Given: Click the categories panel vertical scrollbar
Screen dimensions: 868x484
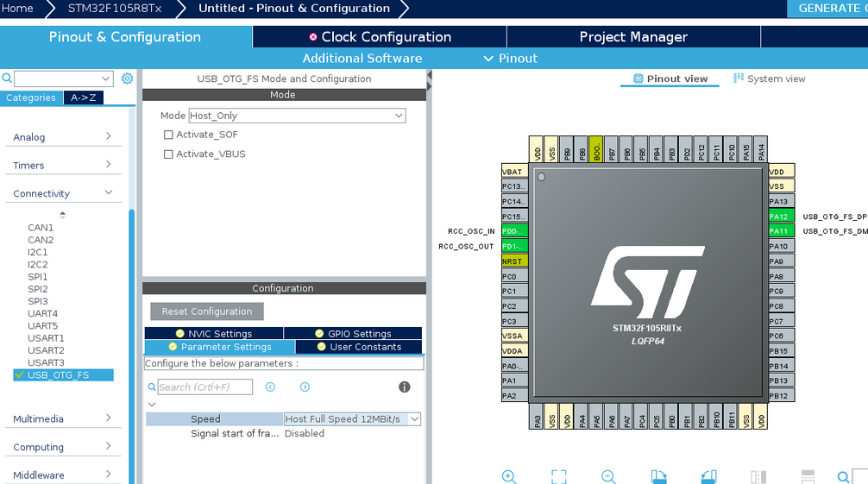Looking at the screenshot, I should pos(132,346).
